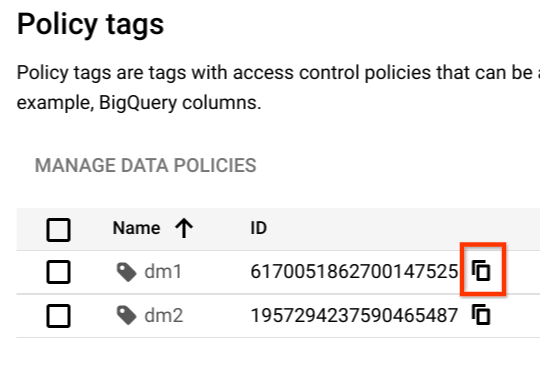Viewport: 540px width, 381px height.
Task: Open the dm1 policy tag
Action: coord(163,272)
